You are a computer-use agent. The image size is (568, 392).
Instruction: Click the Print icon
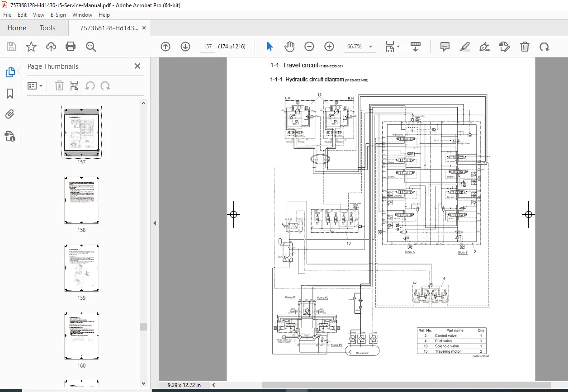[71, 47]
